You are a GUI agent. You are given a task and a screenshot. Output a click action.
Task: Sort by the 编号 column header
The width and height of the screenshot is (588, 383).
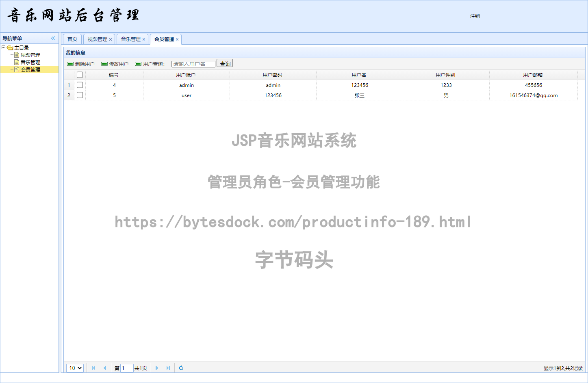tap(114, 75)
